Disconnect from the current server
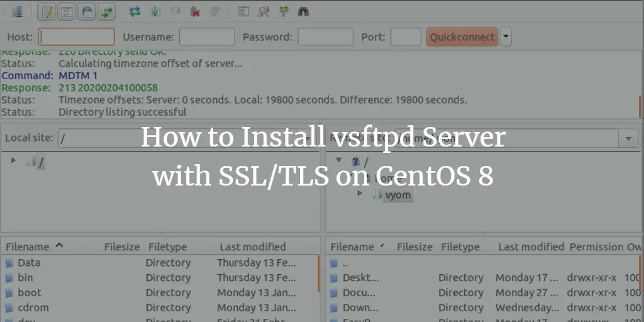The width and height of the screenshot is (644, 322). tap(195, 12)
